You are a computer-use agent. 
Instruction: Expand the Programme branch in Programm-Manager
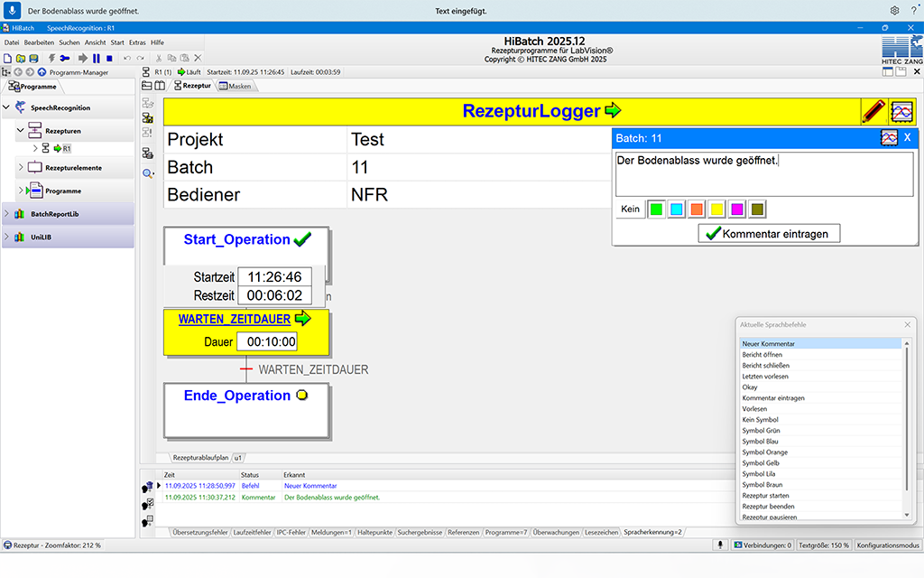point(20,190)
